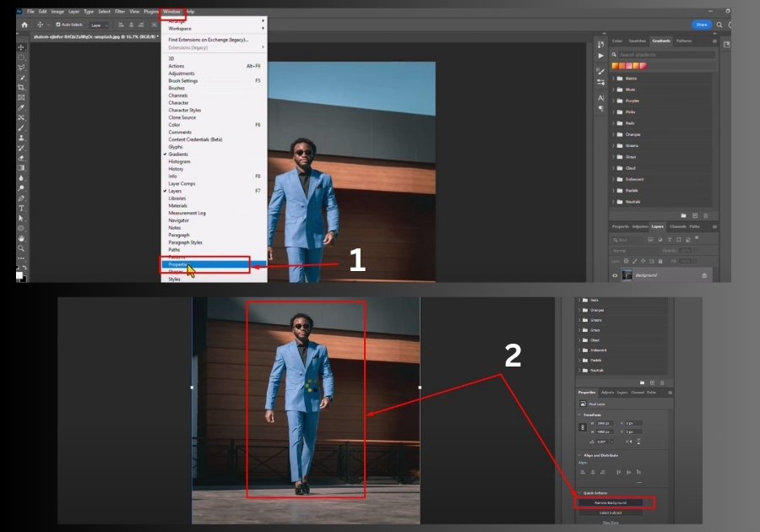760x532 pixels.
Task: Select the Blur tool
Action: click(21, 178)
